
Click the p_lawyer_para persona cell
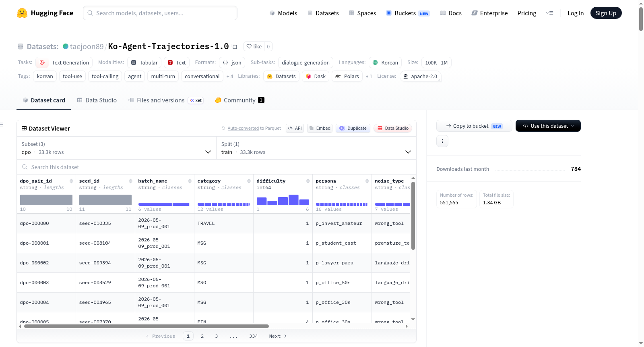point(342,263)
